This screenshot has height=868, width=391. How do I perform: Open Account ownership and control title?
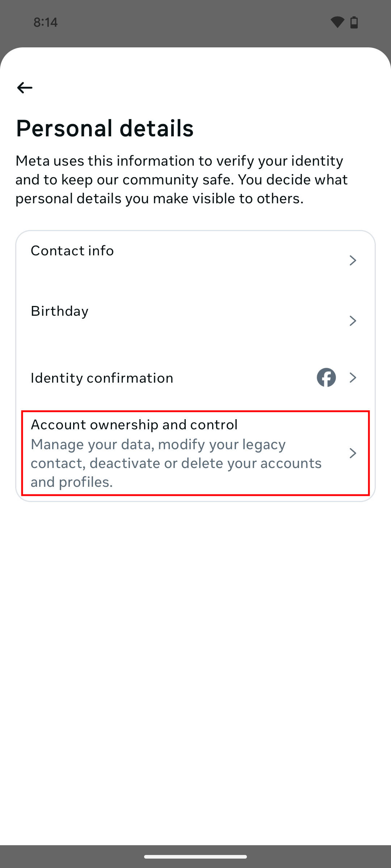[x=134, y=425]
